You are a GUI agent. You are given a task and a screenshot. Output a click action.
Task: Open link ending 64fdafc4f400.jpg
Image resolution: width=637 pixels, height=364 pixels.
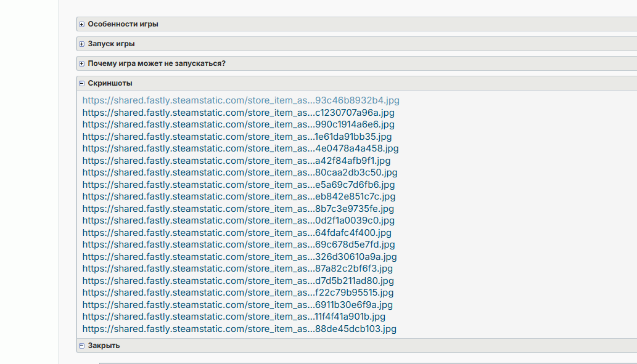[237, 233]
